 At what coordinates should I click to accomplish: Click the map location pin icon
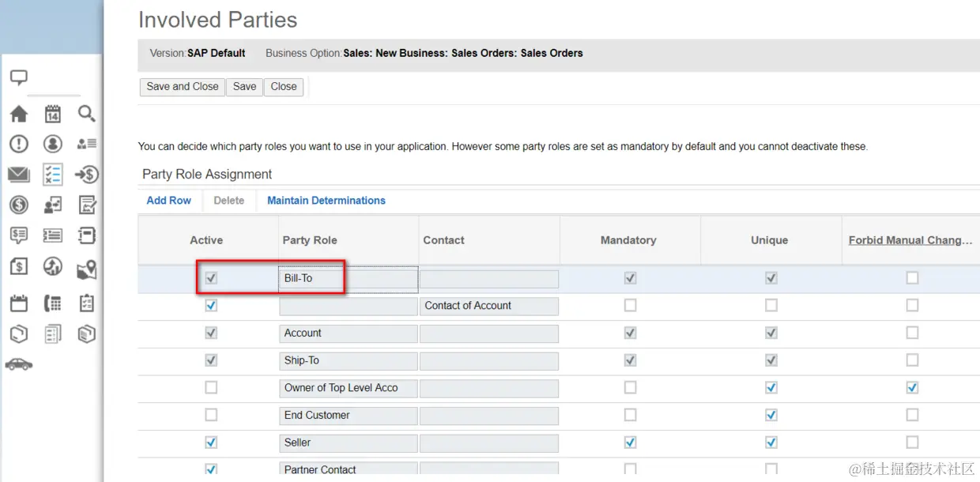pyautogui.click(x=87, y=269)
